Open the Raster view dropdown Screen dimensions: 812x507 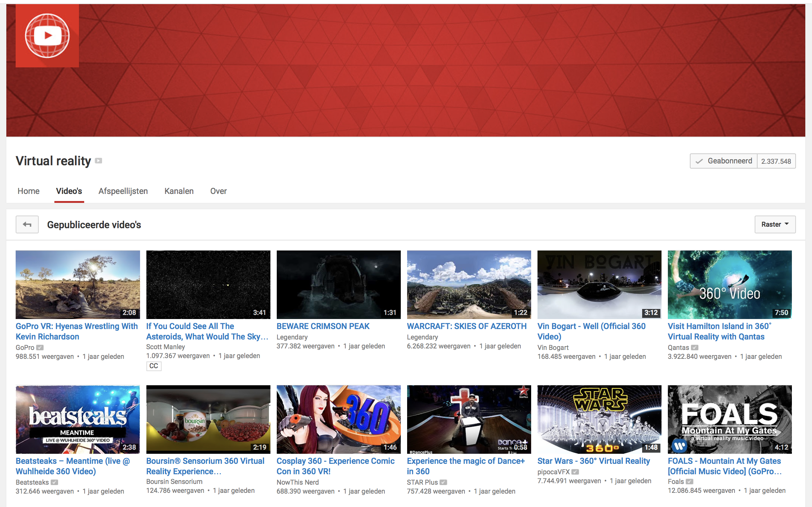[x=775, y=224]
